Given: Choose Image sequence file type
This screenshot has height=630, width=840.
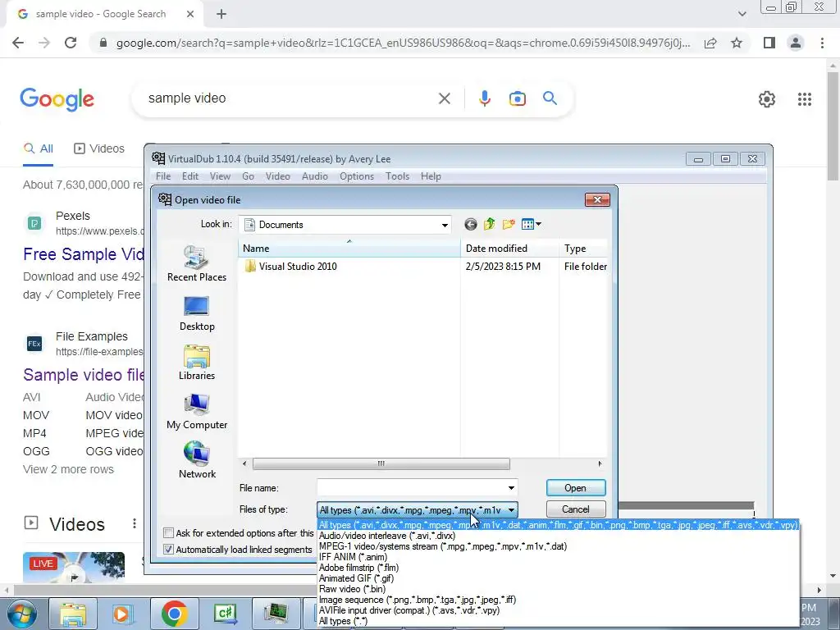Looking at the screenshot, I should coord(418,600).
